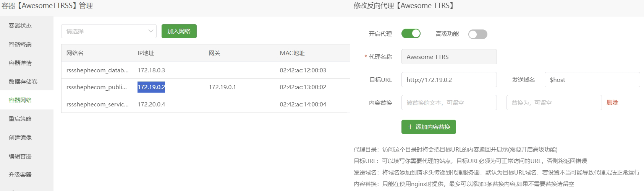644x191 pixels.
Task: Enable the 高级功能 switch
Action: click(477, 34)
